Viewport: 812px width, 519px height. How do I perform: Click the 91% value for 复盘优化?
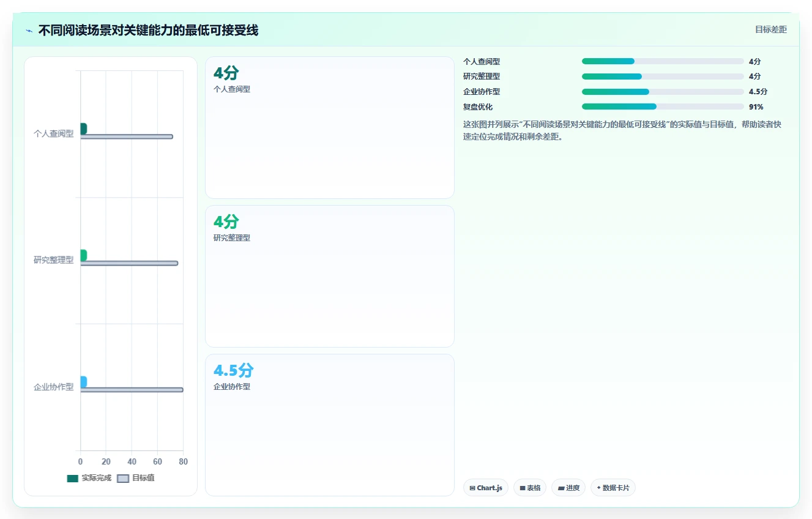point(756,106)
